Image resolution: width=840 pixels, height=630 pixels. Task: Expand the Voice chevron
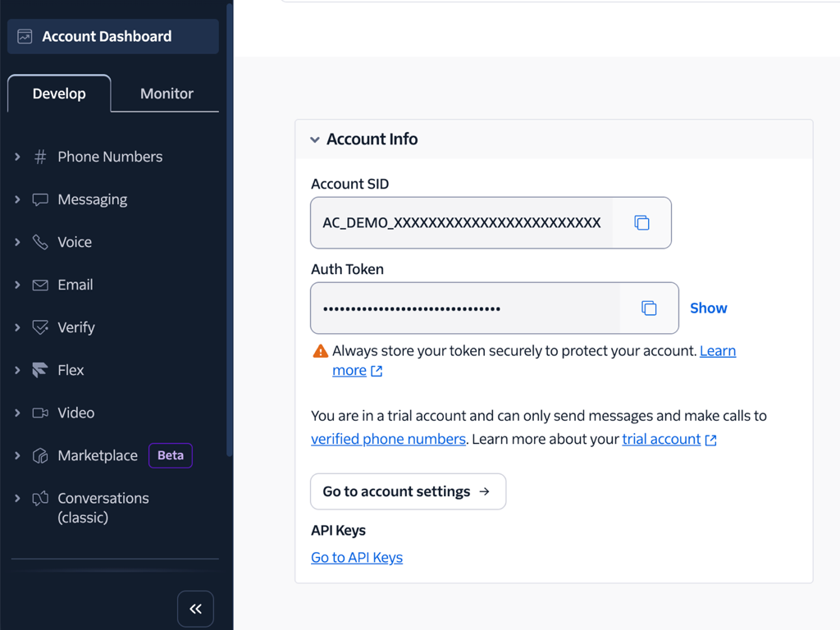(17, 242)
